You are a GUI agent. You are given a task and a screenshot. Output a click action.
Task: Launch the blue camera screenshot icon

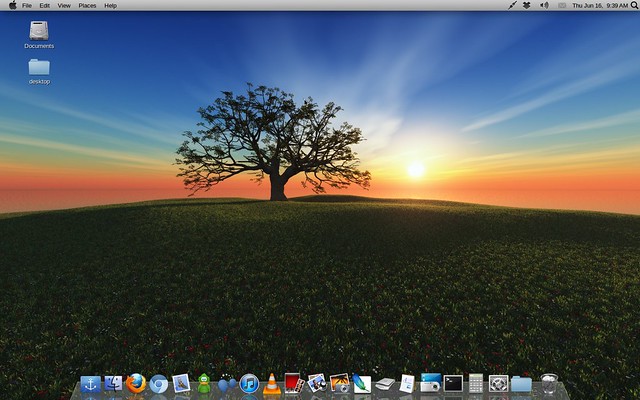431,383
